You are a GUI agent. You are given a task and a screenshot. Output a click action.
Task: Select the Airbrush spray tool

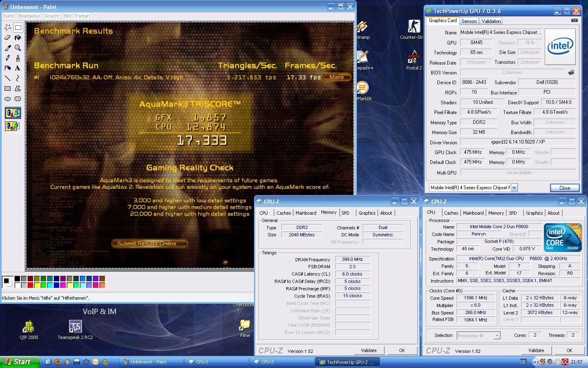click(7, 68)
